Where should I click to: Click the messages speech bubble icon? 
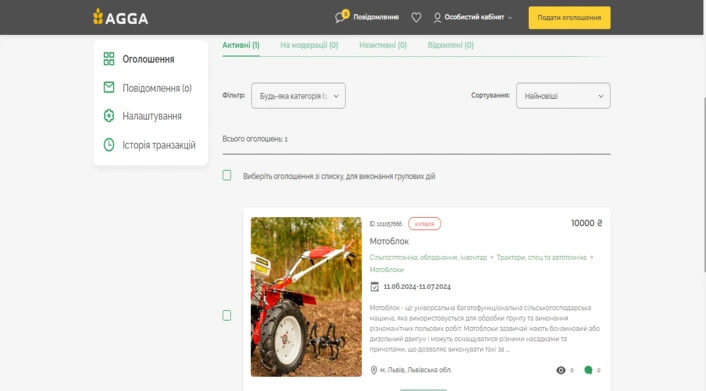[340, 18]
